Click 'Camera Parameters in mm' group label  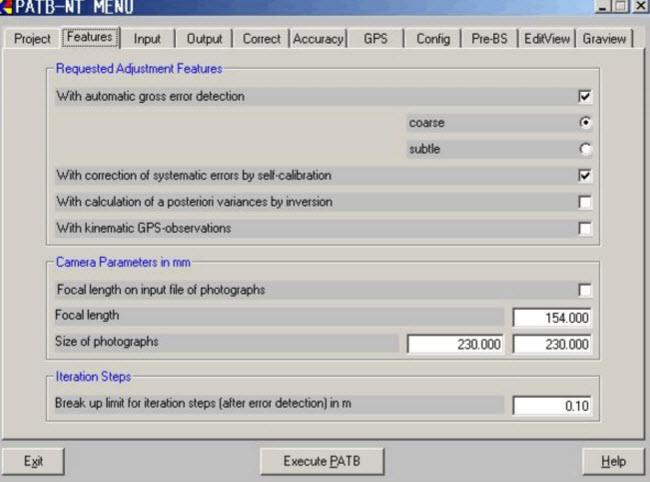click(x=123, y=262)
